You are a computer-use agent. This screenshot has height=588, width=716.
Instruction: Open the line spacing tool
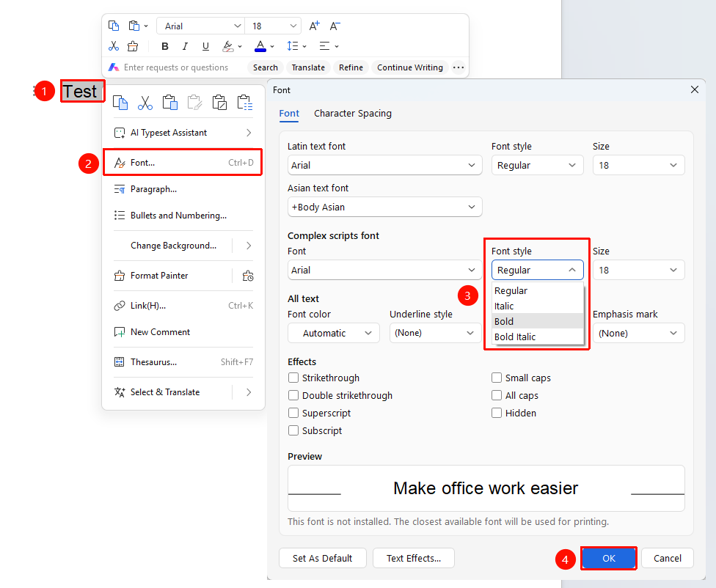point(292,46)
